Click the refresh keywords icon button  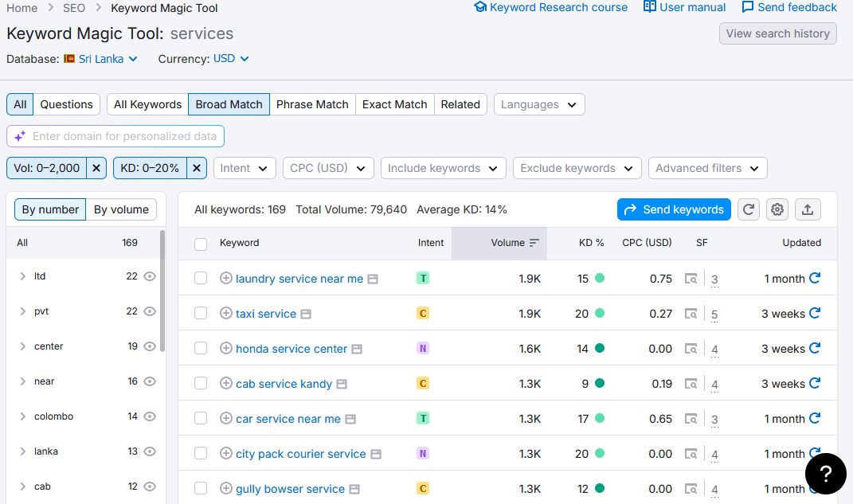[x=748, y=209]
